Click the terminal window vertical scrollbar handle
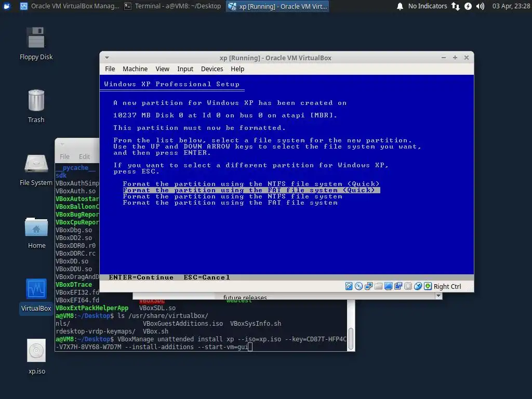The height and width of the screenshot is (399, 532). point(351,338)
